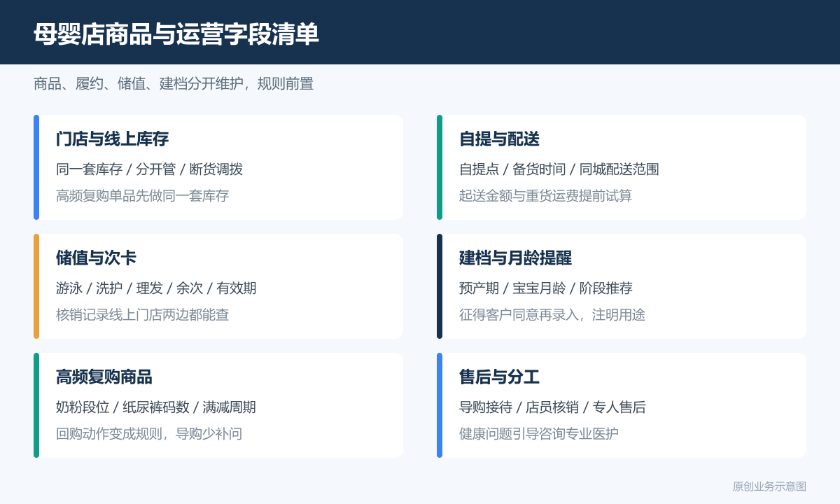Select the 门店与线上库存 card heading
Viewport: 840px width, 504px height.
[x=112, y=139]
